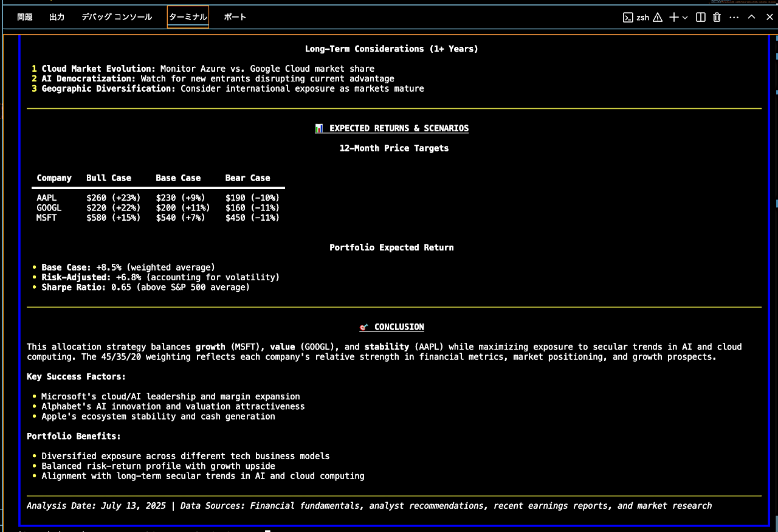Click the Base Case column header
The image size is (778, 532).
pos(178,178)
